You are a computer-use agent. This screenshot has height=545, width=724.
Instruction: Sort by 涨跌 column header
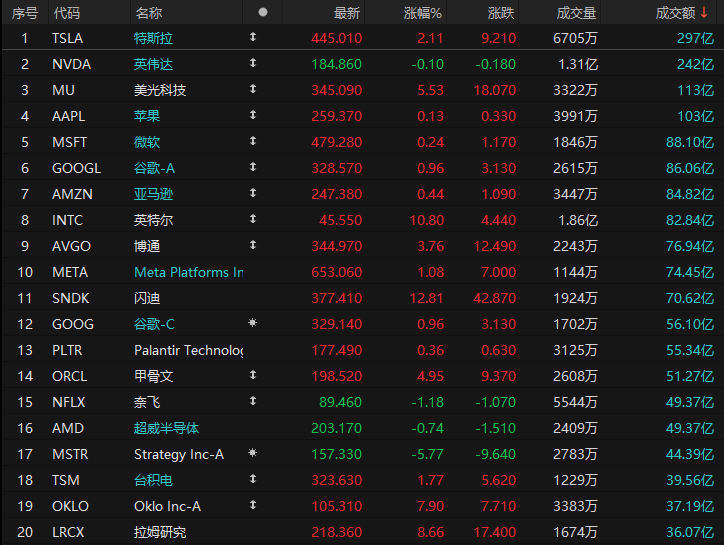point(501,13)
